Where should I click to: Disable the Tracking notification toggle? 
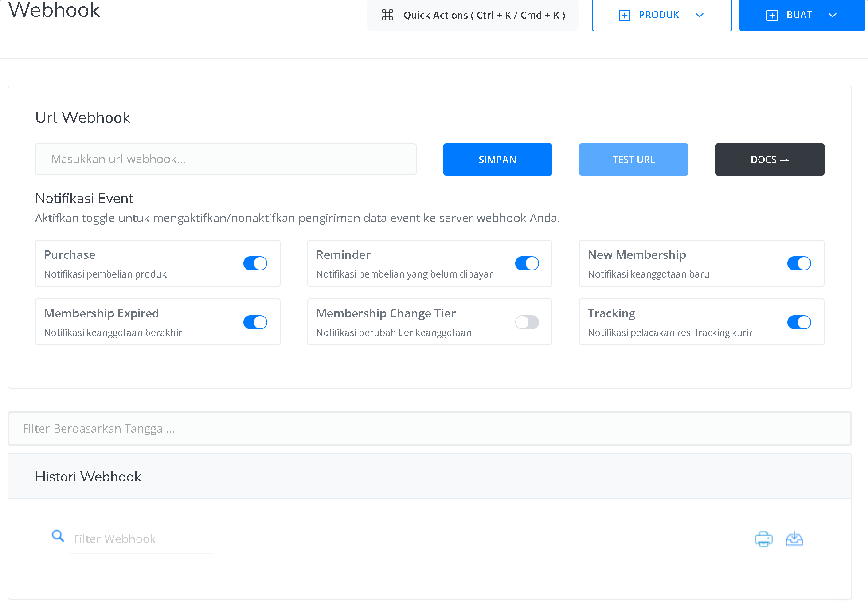pyautogui.click(x=799, y=322)
